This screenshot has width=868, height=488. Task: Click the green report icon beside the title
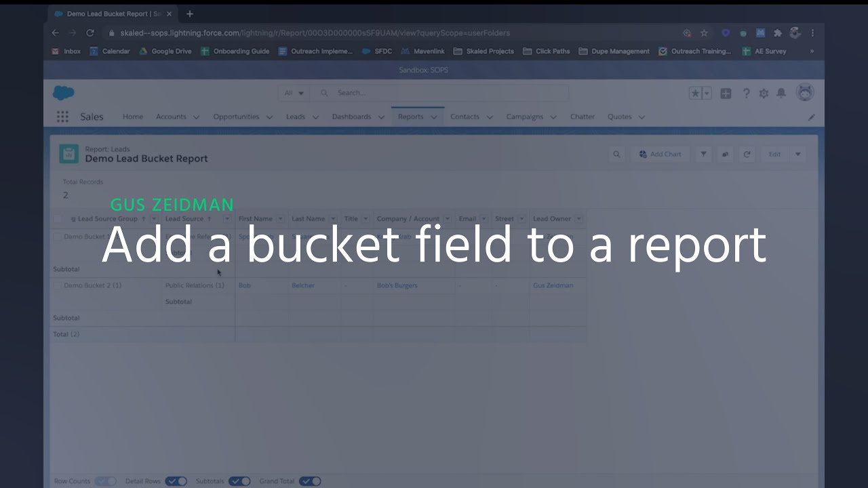click(x=69, y=154)
